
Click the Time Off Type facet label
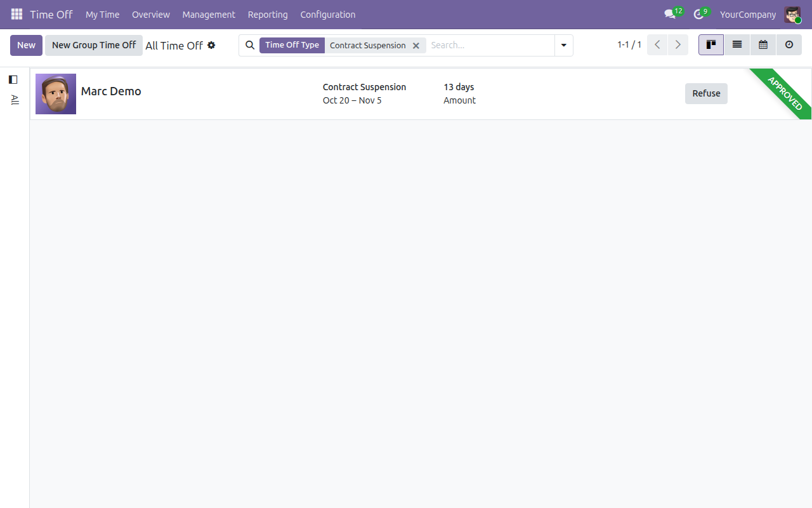(x=292, y=45)
